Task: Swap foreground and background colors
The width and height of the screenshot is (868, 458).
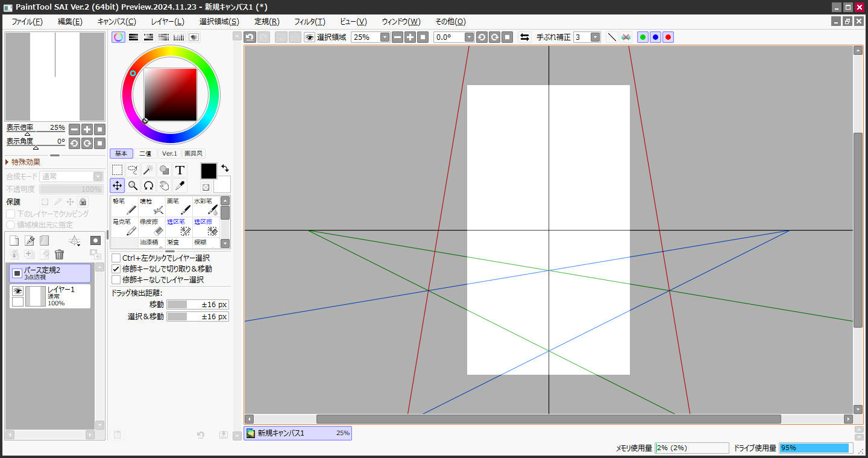Action: coord(225,168)
